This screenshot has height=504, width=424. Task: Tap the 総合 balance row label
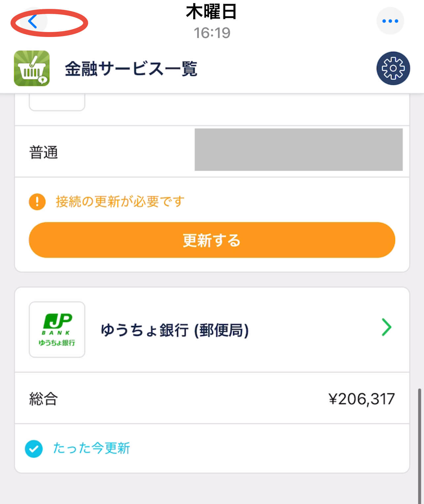coord(44,399)
